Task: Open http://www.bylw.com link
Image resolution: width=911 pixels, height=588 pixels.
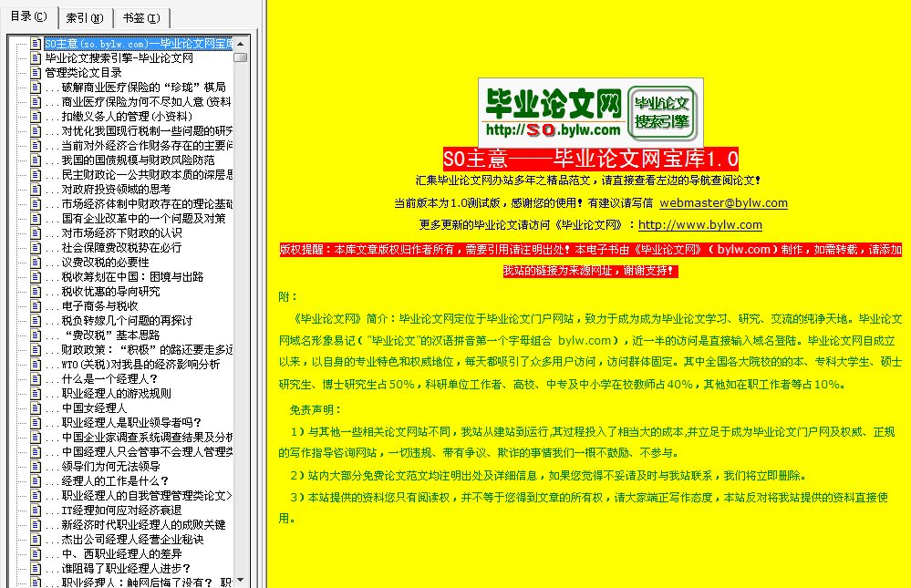Action: [700, 225]
